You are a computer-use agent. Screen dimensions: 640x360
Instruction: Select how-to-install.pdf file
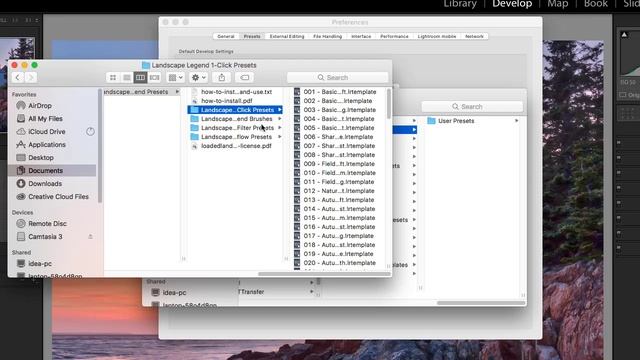227,101
